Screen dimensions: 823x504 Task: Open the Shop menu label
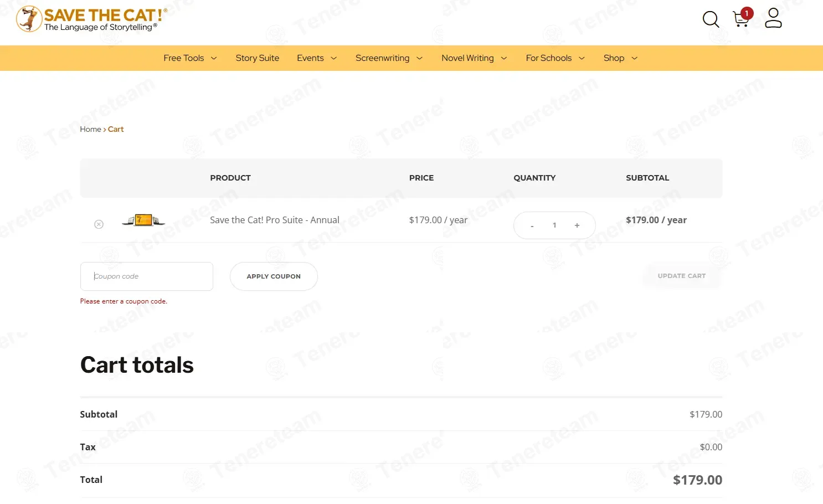[614, 58]
